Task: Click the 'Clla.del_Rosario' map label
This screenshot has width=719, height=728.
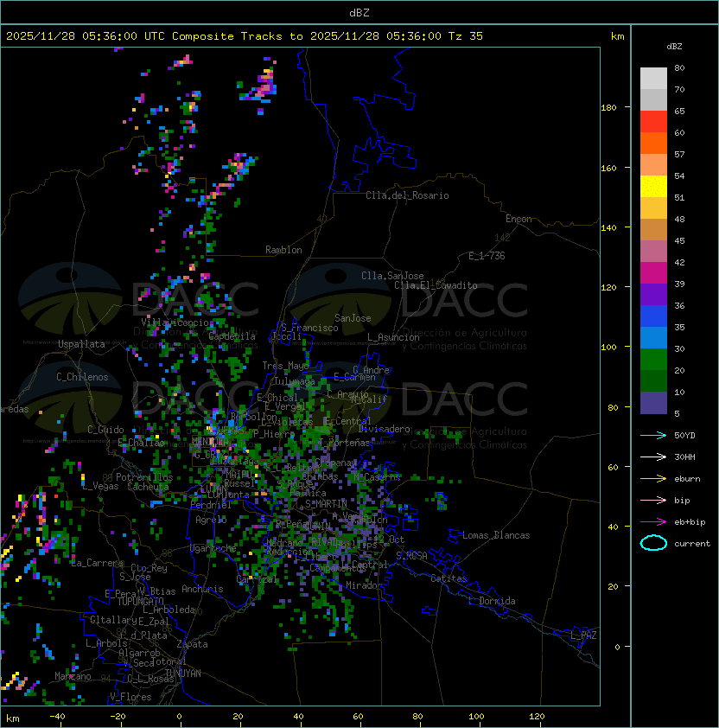Action: [x=407, y=195]
